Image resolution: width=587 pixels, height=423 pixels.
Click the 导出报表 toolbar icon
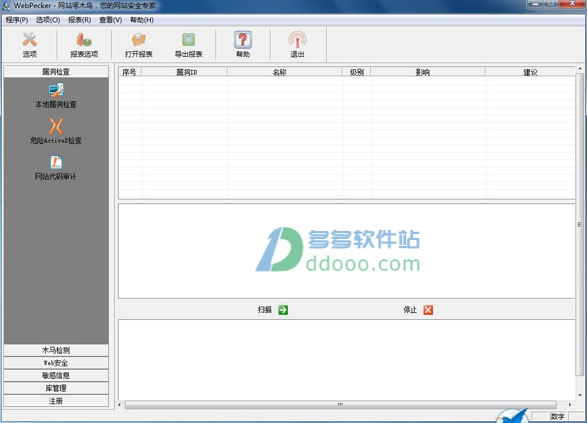188,44
